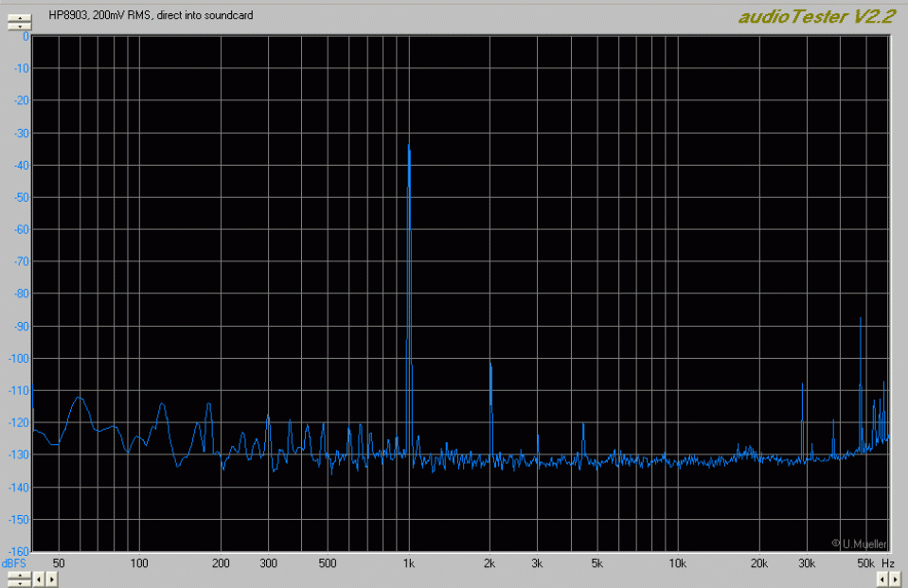Click the Hz axis unit label
Viewport: 908px width, 588px height.
(888, 563)
